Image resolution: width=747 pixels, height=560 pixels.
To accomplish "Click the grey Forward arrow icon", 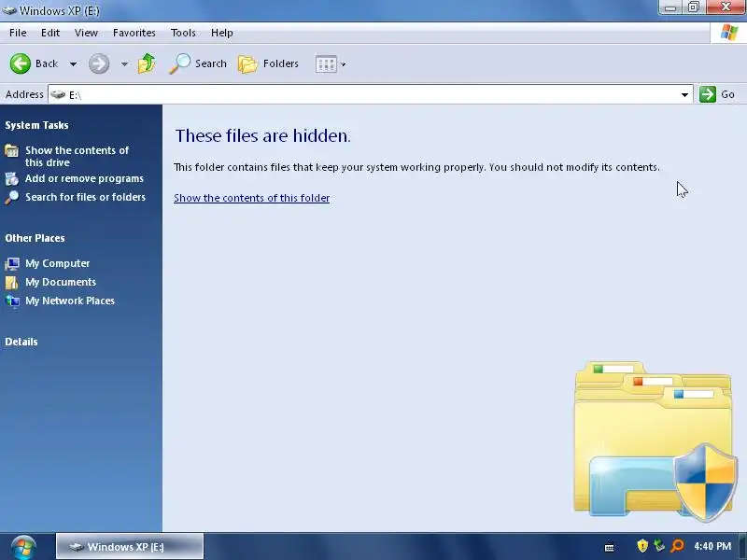I will click(99, 63).
